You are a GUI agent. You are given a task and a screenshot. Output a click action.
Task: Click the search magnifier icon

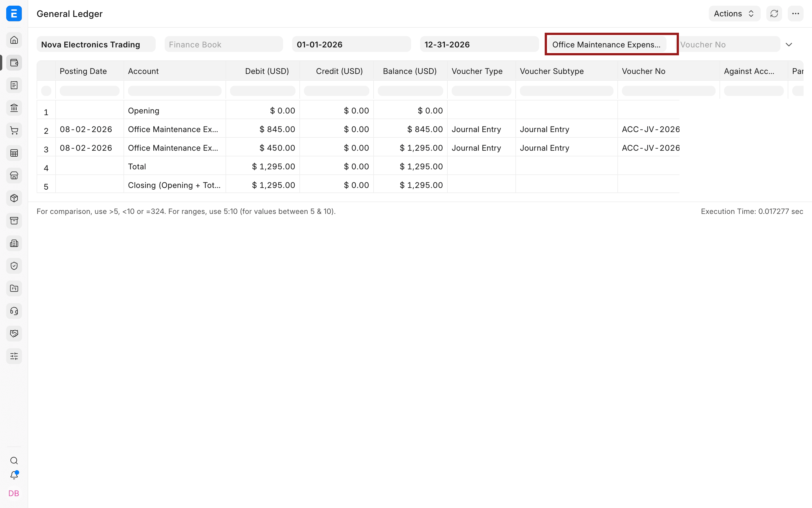pyautogui.click(x=14, y=460)
